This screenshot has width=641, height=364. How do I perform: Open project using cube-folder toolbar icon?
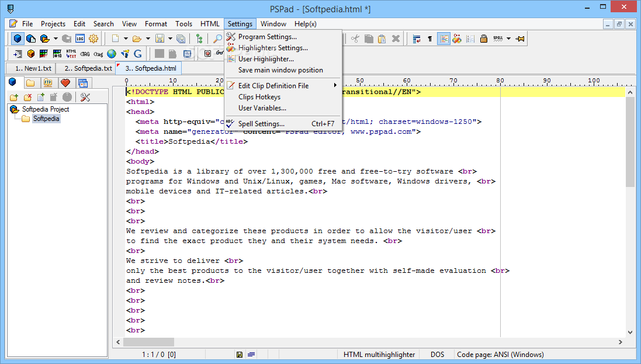(44, 39)
